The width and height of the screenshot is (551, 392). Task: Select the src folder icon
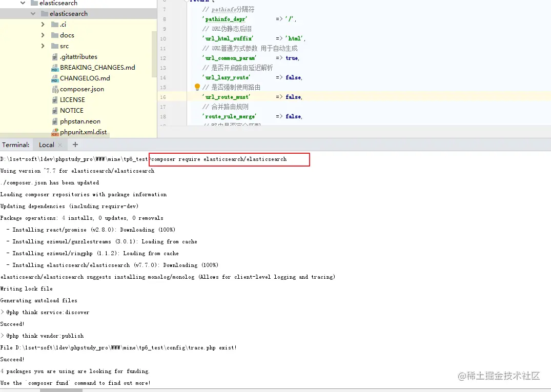coord(54,46)
